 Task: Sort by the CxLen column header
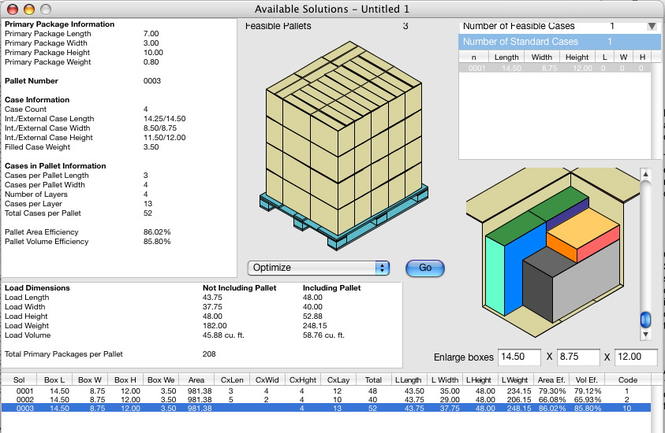[x=232, y=380]
